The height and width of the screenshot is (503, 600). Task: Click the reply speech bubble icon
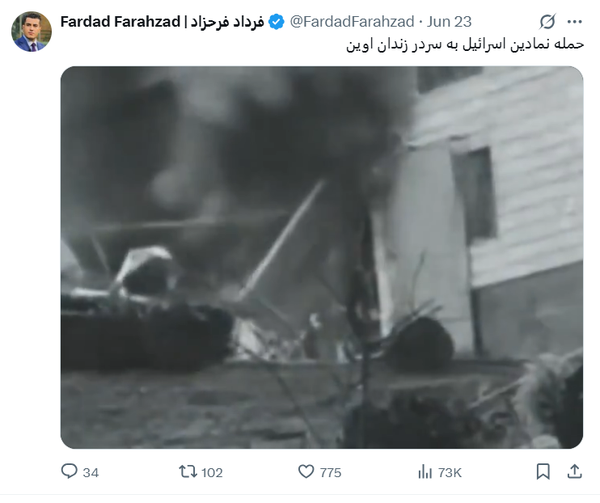pyautogui.click(x=69, y=471)
